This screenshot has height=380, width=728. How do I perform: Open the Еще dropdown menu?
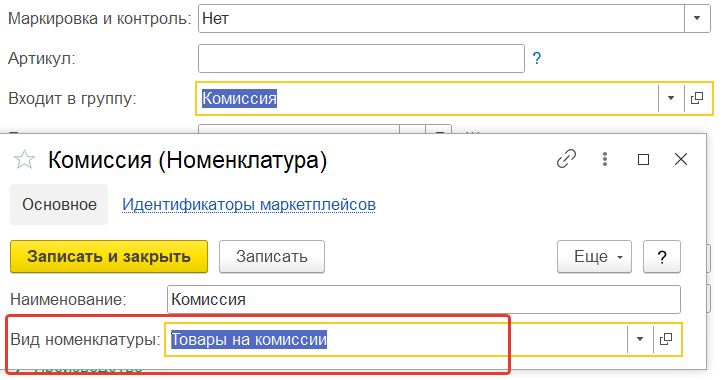(594, 256)
